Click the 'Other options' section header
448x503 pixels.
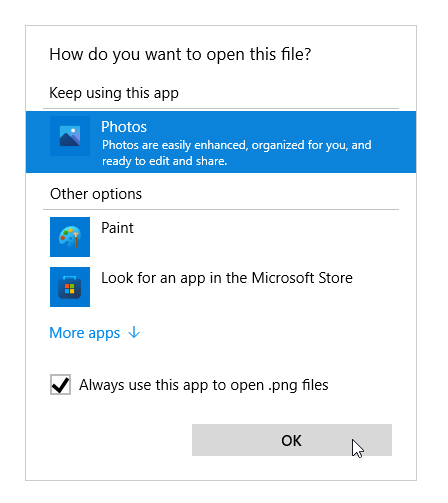[96, 194]
